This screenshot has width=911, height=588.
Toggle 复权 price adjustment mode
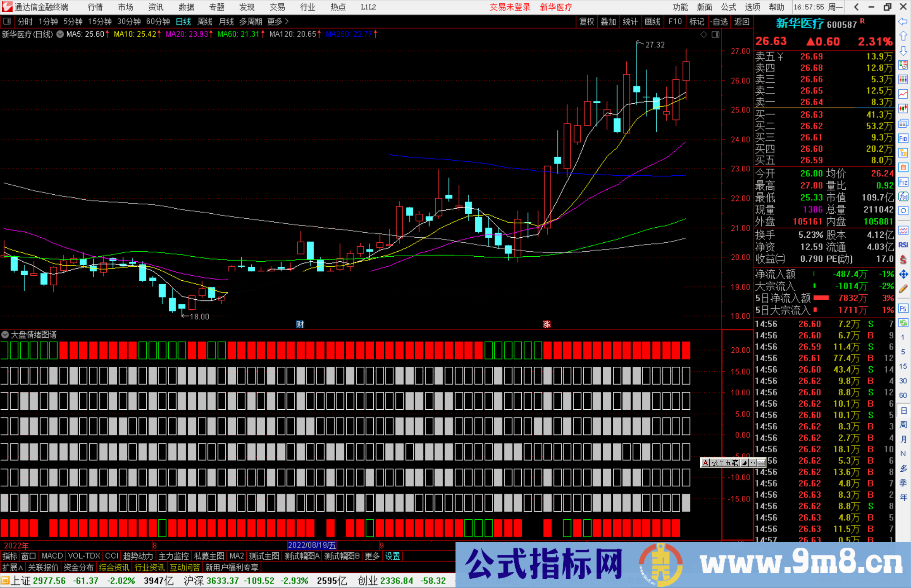point(586,21)
